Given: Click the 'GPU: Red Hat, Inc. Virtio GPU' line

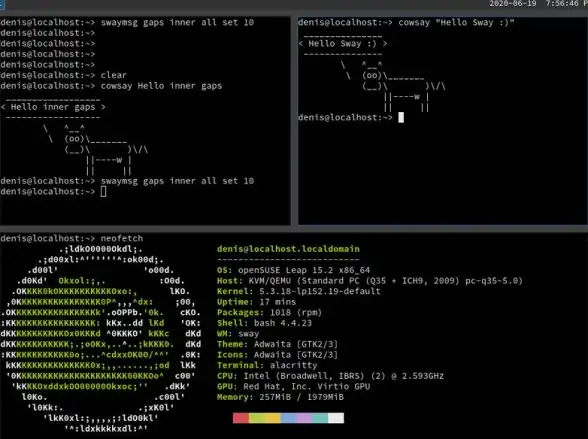Looking at the screenshot, I should coord(293,387).
